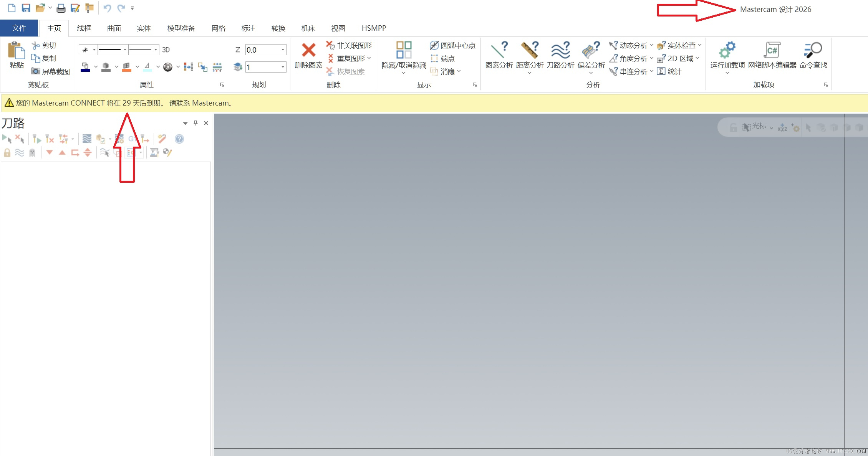
Task: Expand the Duplicates (重复图形) dropdown arrow
Action: (369, 58)
